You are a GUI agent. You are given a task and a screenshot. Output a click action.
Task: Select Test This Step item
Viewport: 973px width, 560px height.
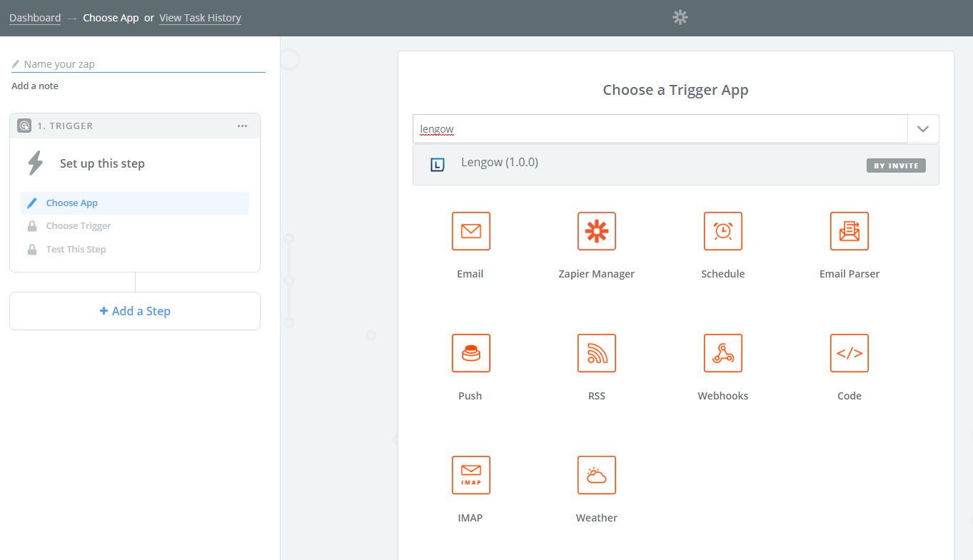pyautogui.click(x=135, y=250)
